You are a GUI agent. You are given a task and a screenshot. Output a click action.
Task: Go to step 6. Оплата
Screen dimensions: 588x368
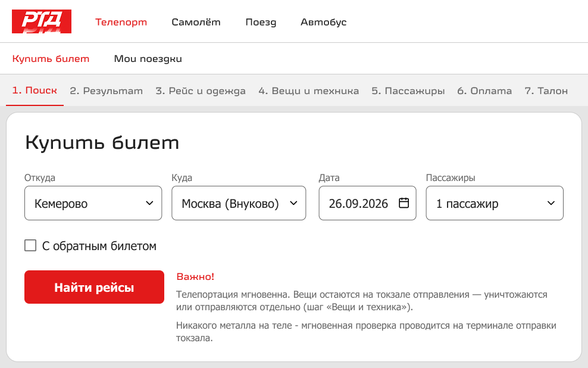pos(484,91)
